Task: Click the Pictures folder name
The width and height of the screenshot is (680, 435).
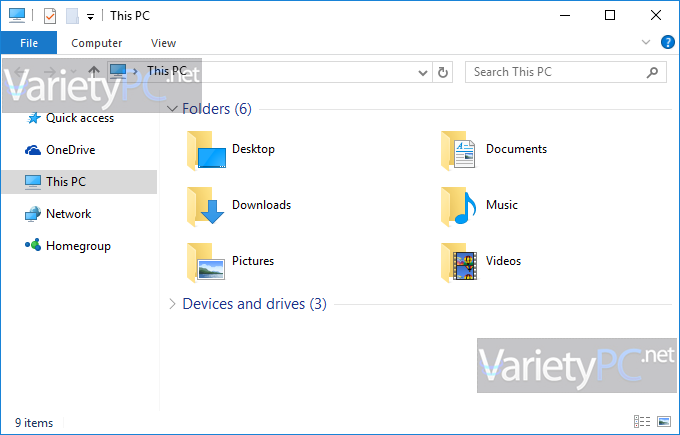Action: (253, 261)
